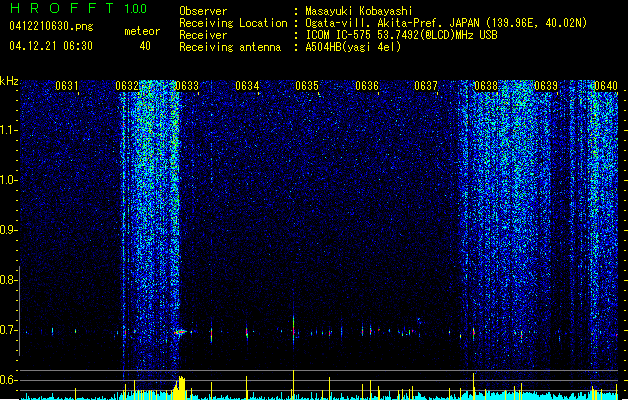The height and width of the screenshot is (400, 629).
Task: Click the 'Observer' field label
Action: click(203, 11)
